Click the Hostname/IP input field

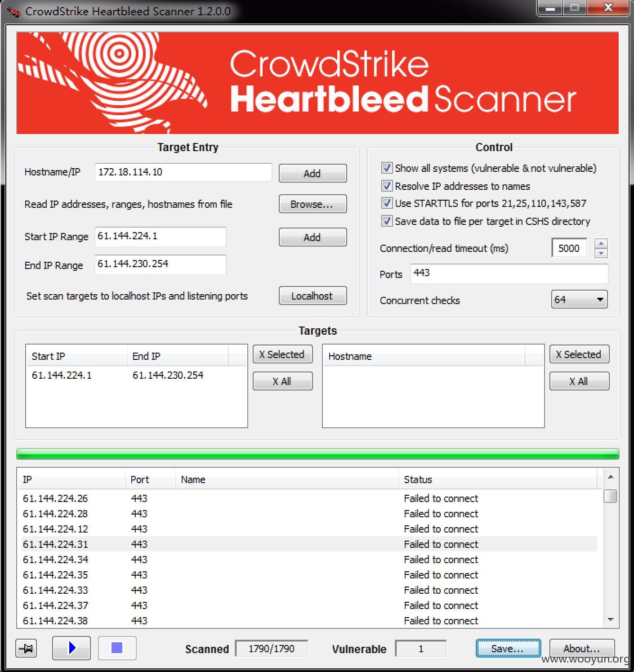[183, 172]
